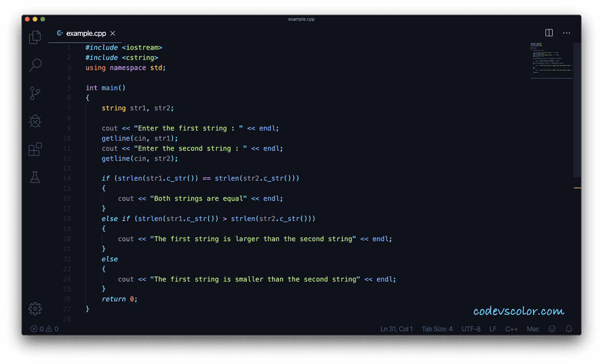Change the line ending from LF
The image size is (603, 364).
[492, 328]
